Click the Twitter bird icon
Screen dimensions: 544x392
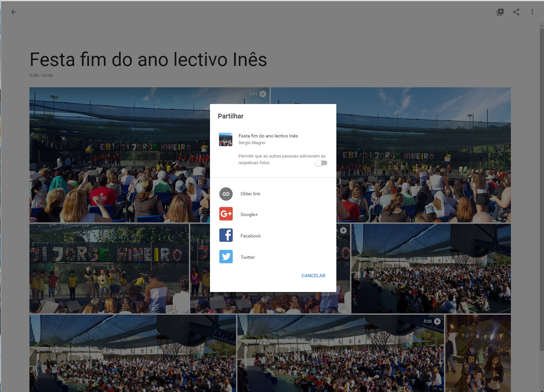click(x=226, y=257)
